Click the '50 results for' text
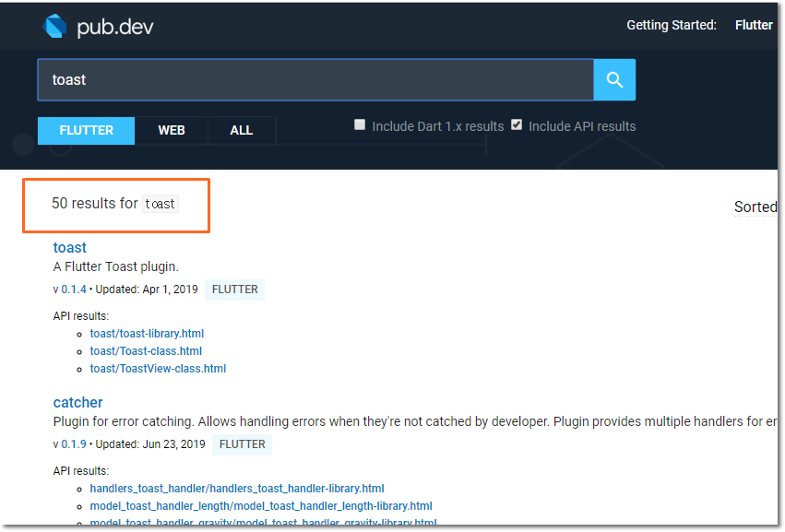 [95, 203]
